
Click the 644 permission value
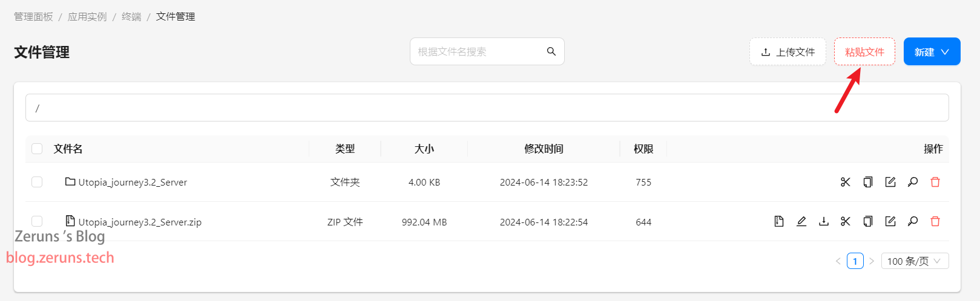coord(643,222)
